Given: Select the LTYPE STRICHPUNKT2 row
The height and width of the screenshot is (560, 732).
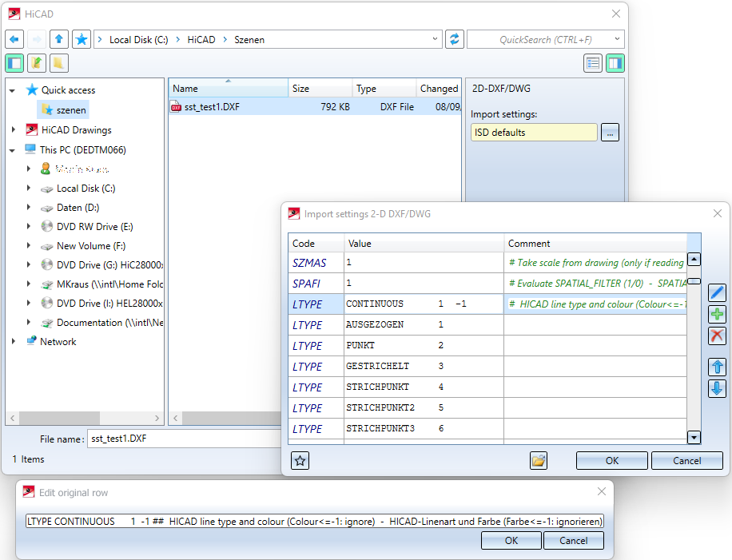Looking at the screenshot, I should click(487, 408).
